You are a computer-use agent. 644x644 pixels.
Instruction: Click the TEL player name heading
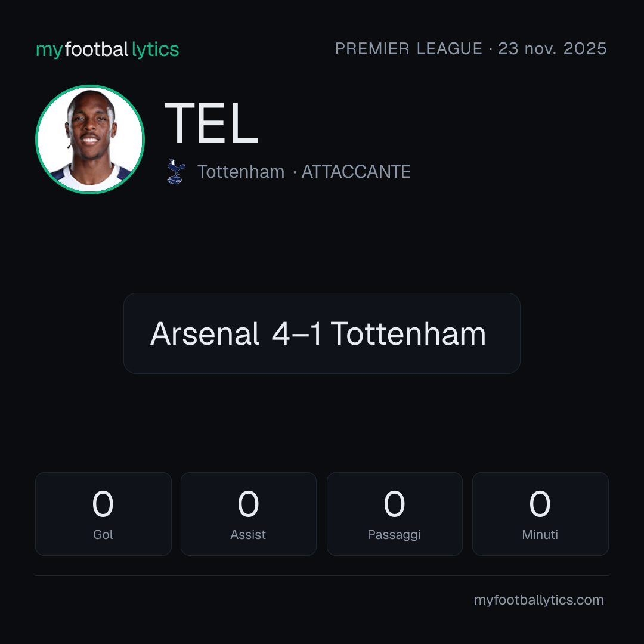pyautogui.click(x=211, y=123)
